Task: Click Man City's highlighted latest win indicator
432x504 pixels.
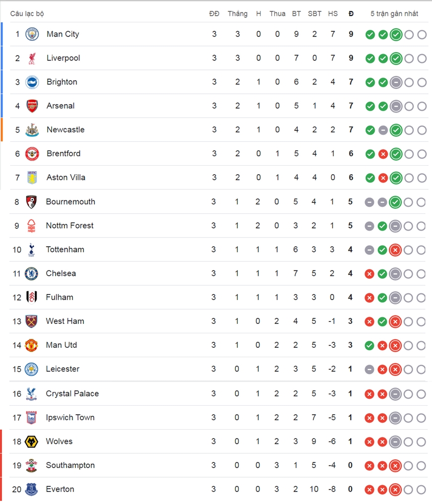Action: pos(396,34)
